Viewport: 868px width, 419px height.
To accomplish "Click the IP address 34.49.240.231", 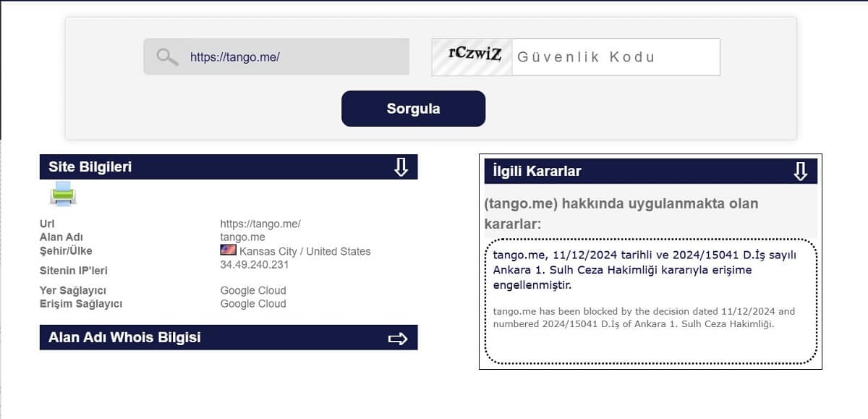I will click(254, 265).
